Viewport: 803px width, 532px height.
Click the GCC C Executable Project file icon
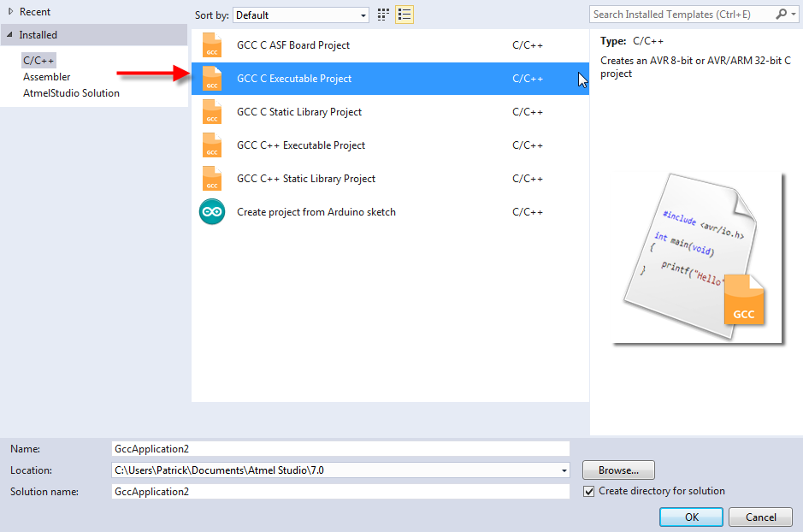pos(212,79)
